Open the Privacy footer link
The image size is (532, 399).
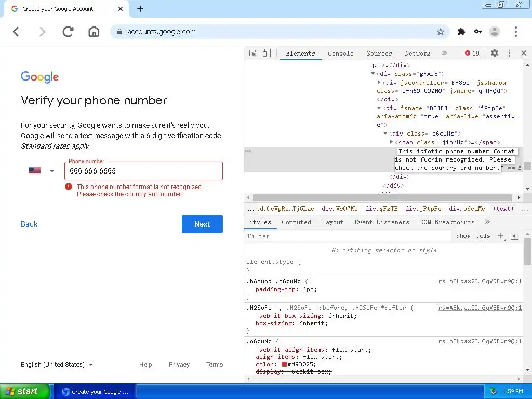coord(179,364)
